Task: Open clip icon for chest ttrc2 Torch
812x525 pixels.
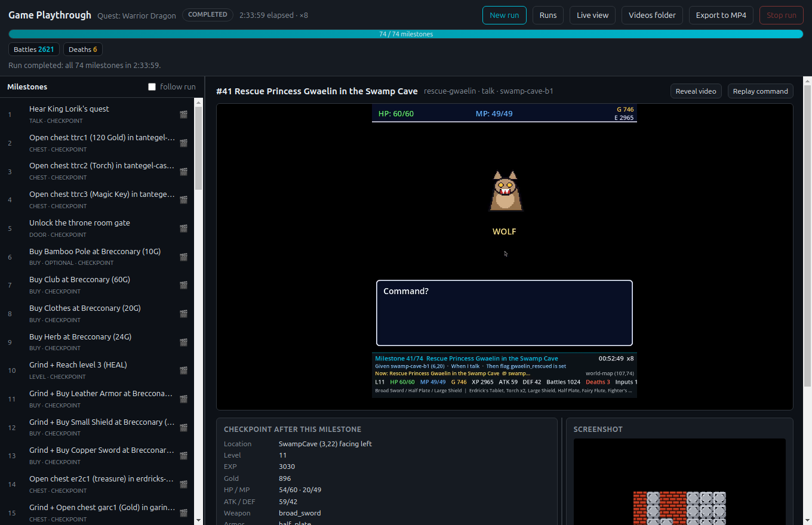Action: click(x=183, y=171)
